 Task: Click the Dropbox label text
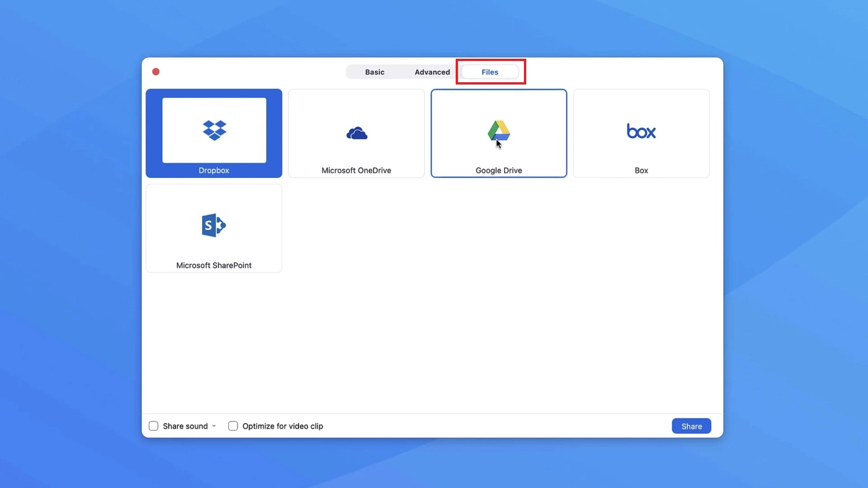coord(214,170)
